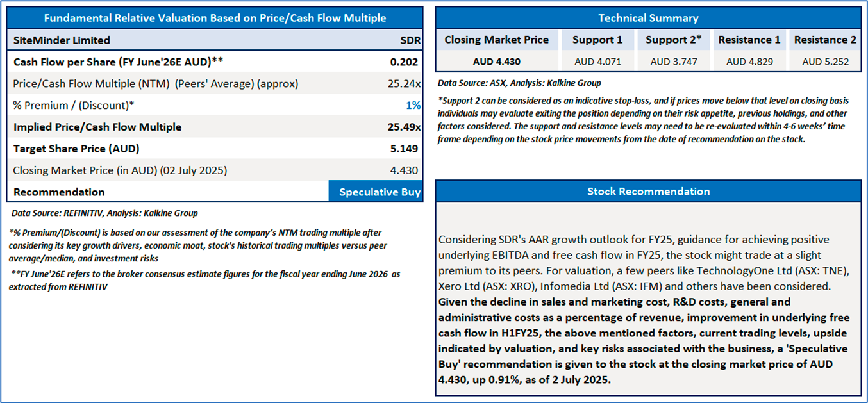Click the Support 2* column header
The height and width of the screenshot is (403, 868).
tap(673, 40)
